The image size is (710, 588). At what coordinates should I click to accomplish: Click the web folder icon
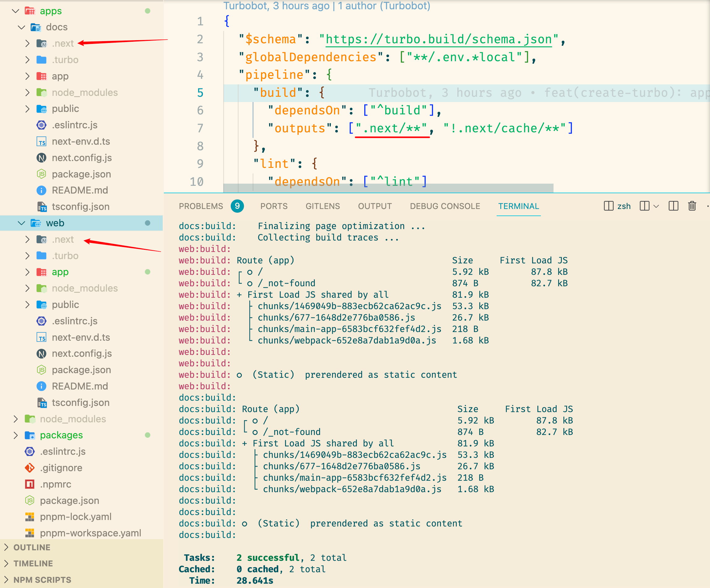pos(36,223)
